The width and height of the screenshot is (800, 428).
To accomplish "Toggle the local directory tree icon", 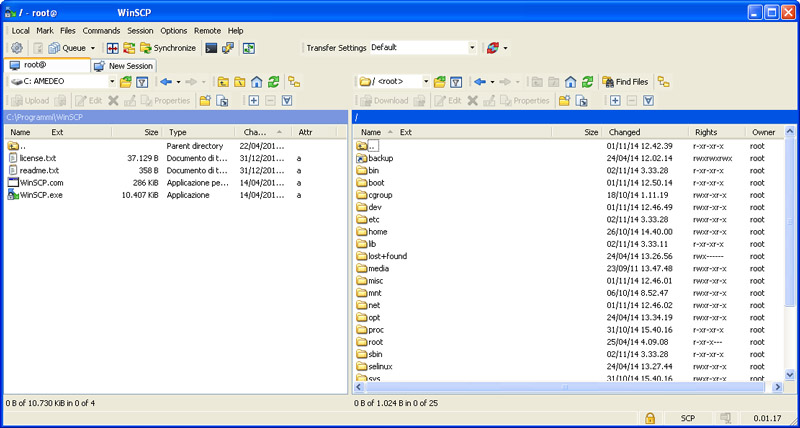I will coord(294,82).
